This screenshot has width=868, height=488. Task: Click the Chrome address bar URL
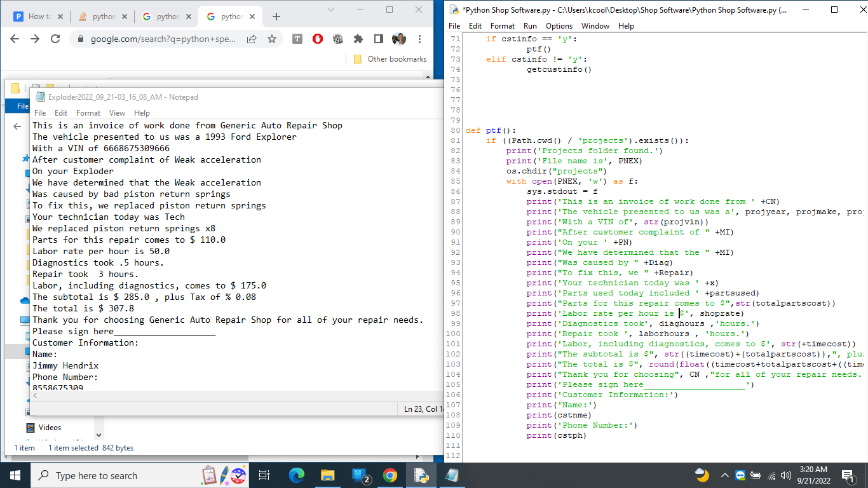point(163,39)
